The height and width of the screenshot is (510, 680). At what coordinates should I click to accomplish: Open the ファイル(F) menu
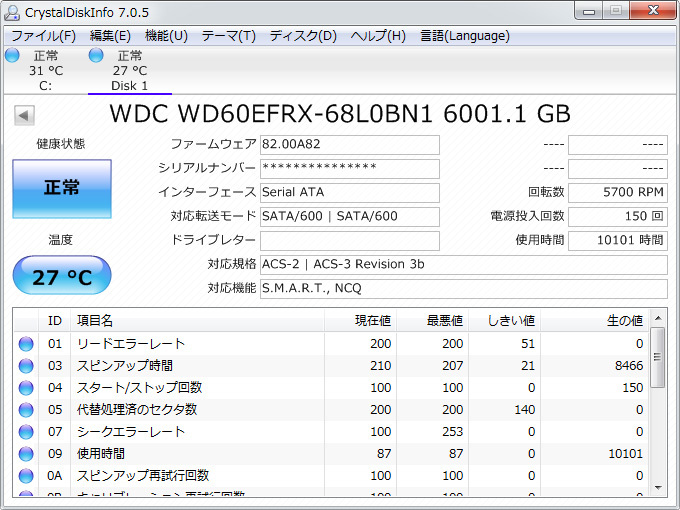(x=43, y=36)
